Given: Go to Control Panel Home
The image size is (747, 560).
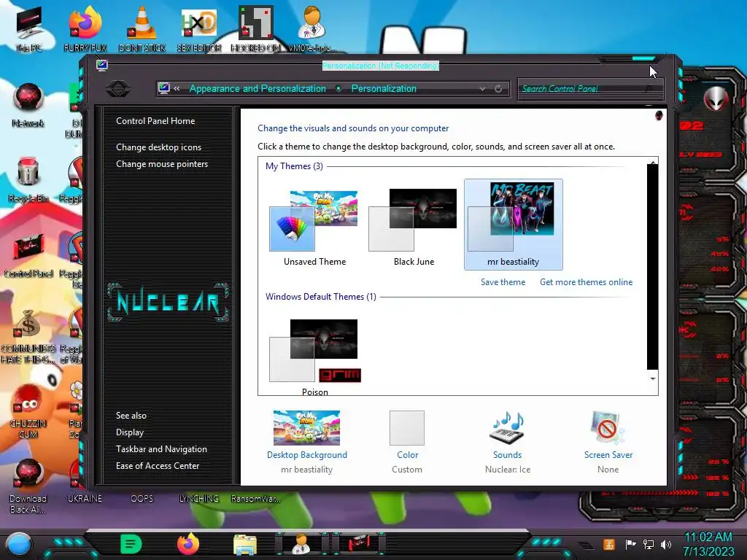Looking at the screenshot, I should coord(155,121).
